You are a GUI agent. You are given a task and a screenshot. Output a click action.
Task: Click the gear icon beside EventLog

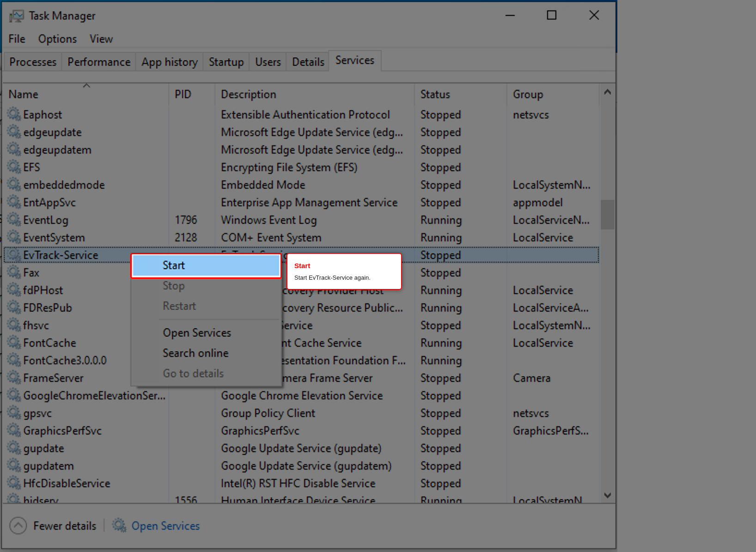pyautogui.click(x=14, y=220)
